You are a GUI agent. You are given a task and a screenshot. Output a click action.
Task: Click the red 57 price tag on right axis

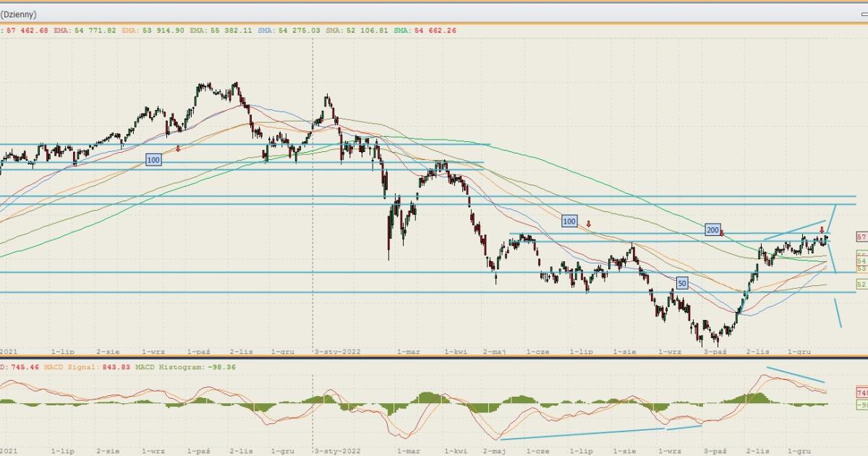point(861,237)
